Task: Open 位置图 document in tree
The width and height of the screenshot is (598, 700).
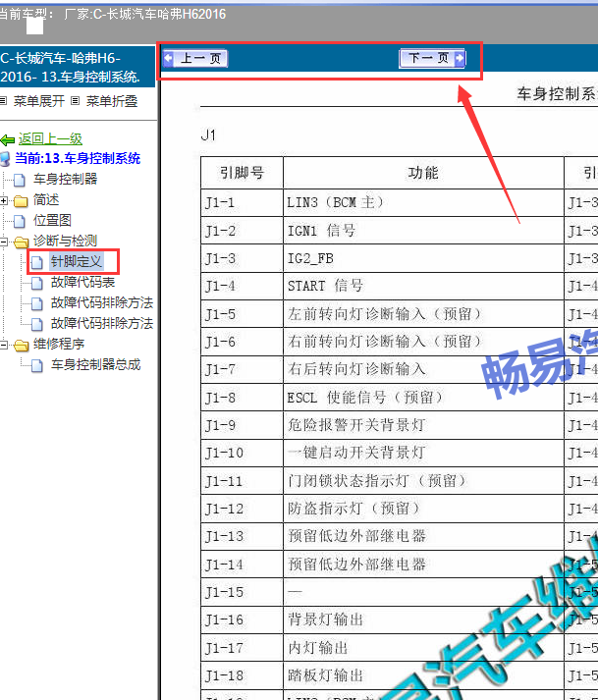Action: click(x=52, y=220)
